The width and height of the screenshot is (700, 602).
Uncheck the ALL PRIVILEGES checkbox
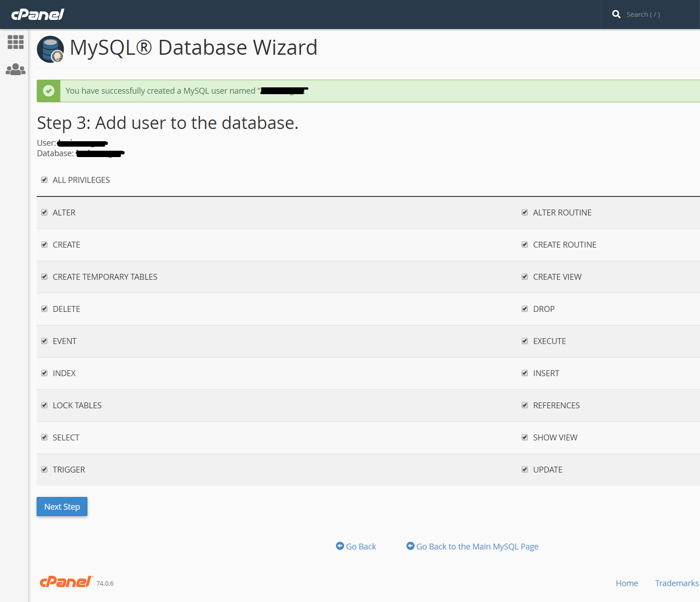[x=44, y=180]
